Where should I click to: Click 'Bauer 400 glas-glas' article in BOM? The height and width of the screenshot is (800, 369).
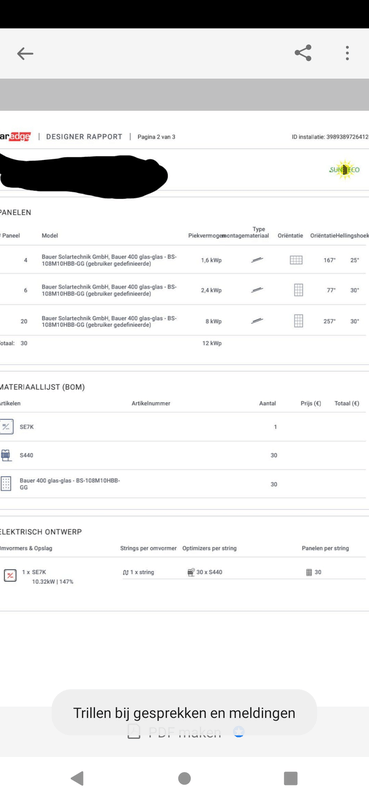70,484
